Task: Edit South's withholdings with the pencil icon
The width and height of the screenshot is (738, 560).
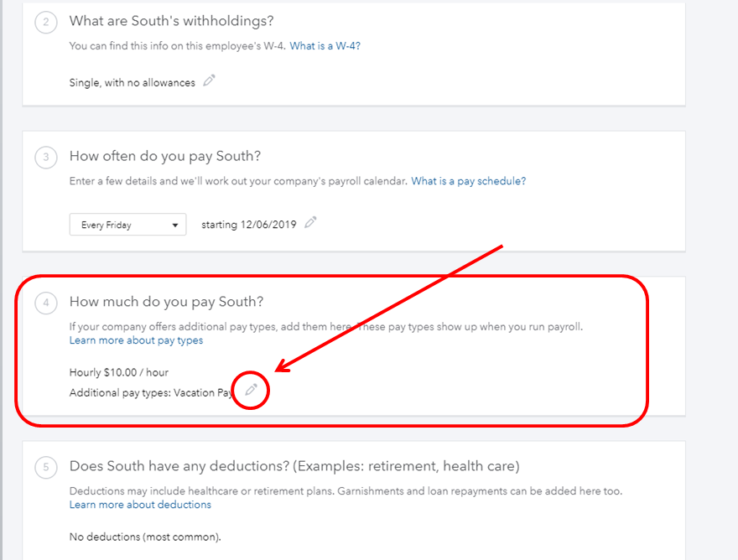Action: 210,81
